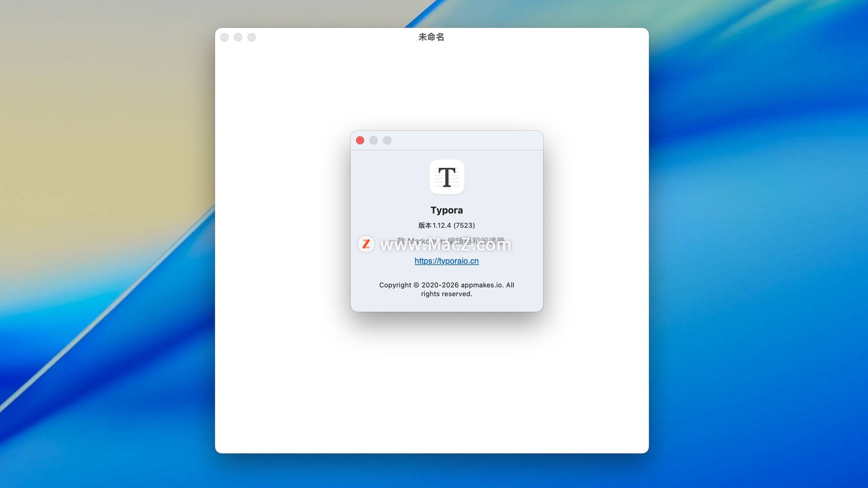Click the red Z MacZ watermark logo
The height and width of the screenshot is (488, 868).
pyautogui.click(x=366, y=244)
